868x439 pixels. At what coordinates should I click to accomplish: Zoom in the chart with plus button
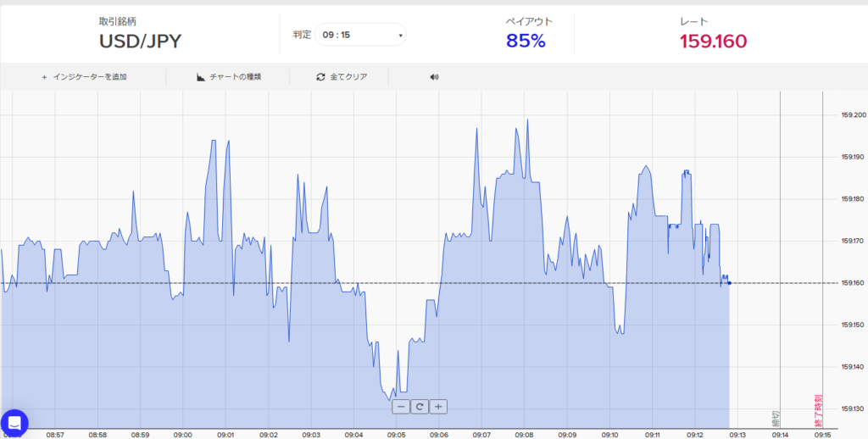[438, 407]
